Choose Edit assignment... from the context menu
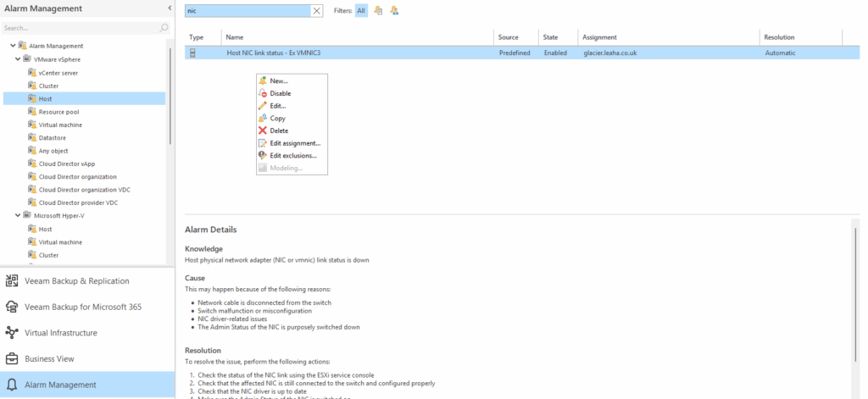The image size is (868, 399). tap(292, 143)
